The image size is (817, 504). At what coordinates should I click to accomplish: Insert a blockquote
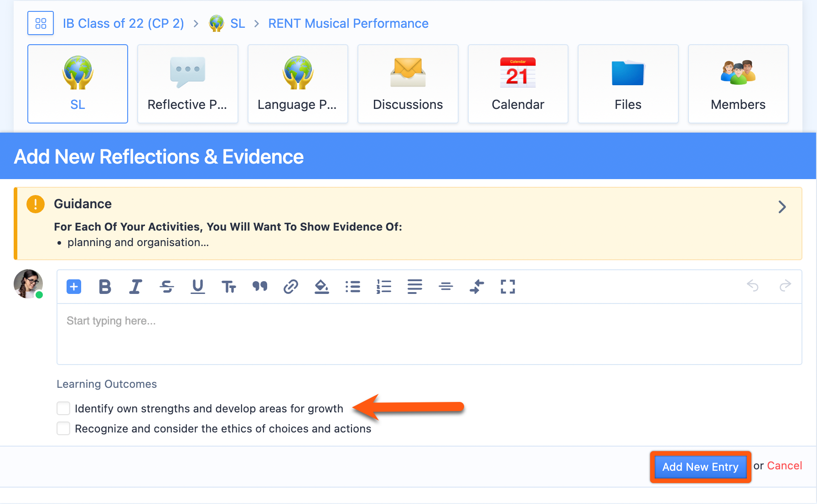pos(260,287)
